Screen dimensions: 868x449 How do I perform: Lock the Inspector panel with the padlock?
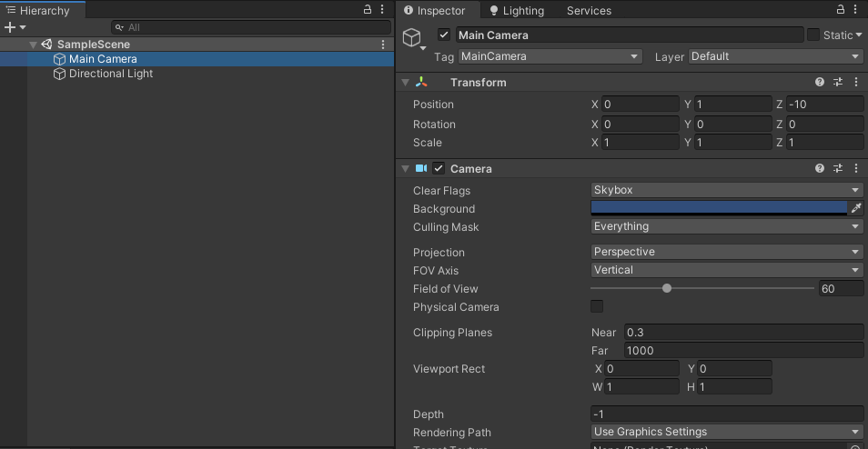(841, 9)
